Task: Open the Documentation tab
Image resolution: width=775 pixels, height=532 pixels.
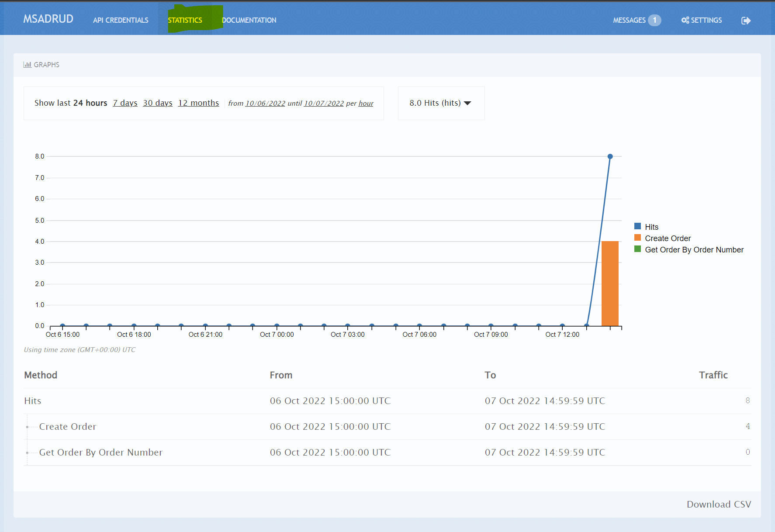Action: point(249,20)
